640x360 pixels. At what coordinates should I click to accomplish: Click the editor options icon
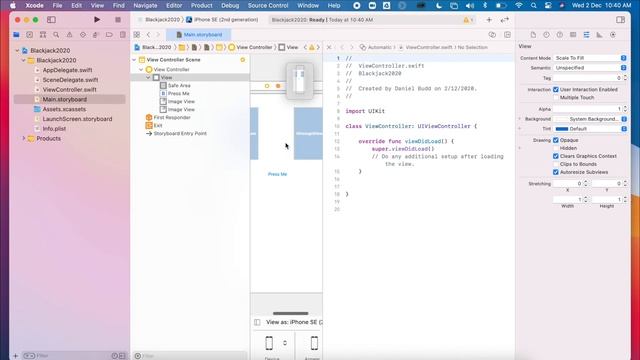[492, 35]
